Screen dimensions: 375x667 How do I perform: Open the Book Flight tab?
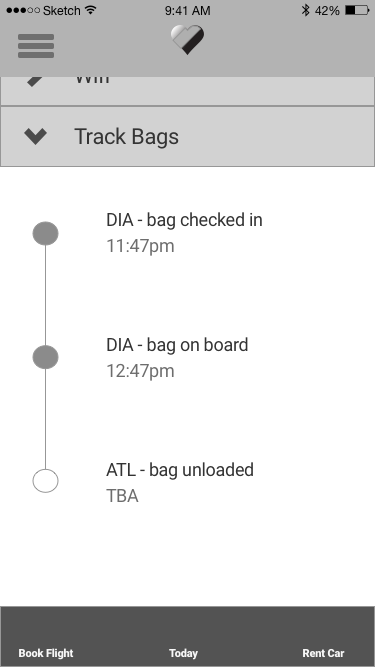[x=46, y=653]
